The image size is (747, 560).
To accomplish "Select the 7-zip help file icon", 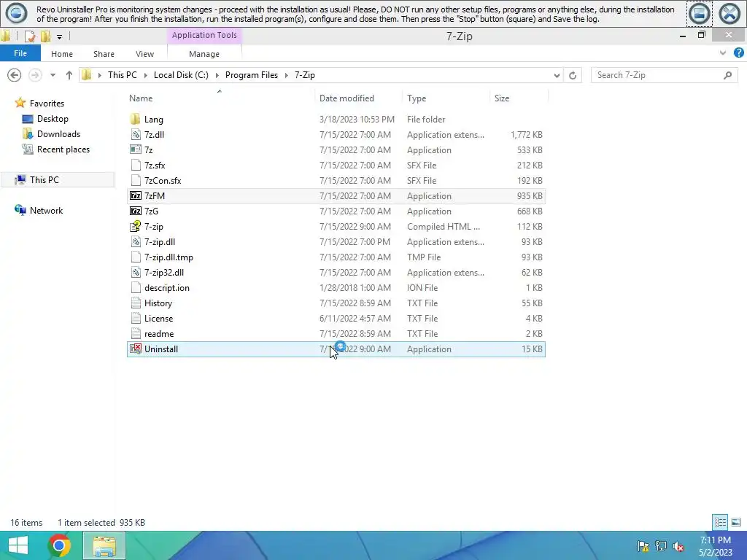I will [x=136, y=226].
